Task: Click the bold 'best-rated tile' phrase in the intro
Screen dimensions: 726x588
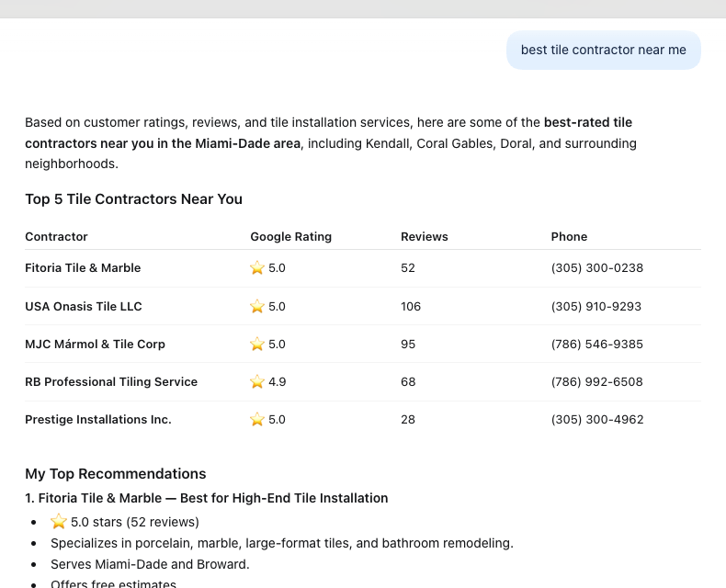Action: coord(588,122)
